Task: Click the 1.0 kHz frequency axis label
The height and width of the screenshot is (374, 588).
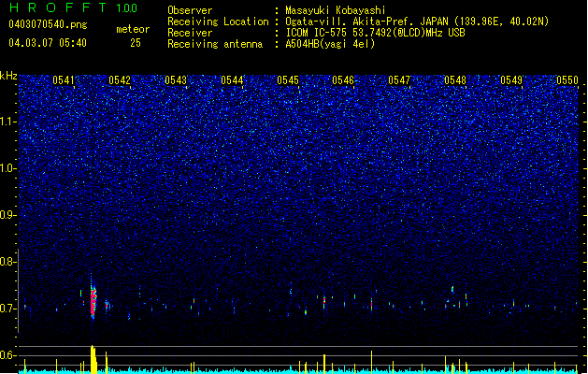Action: (7, 168)
